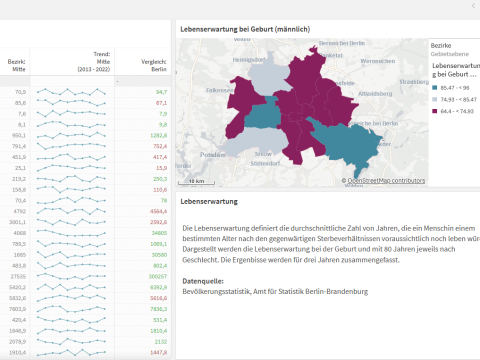This screenshot has height=360, width=480.
Task: Click the 'Lebenserwartung bei Geburt (männlich)' panel title
Action: click(245, 29)
